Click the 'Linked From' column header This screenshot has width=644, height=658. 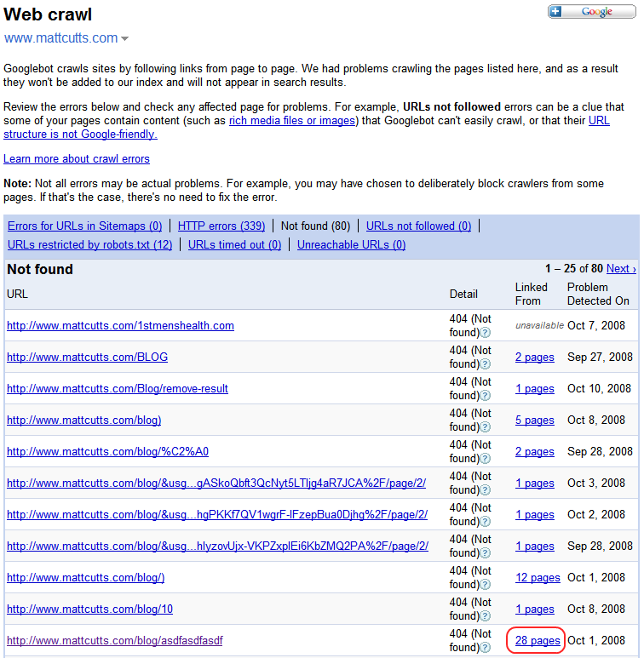(x=532, y=294)
